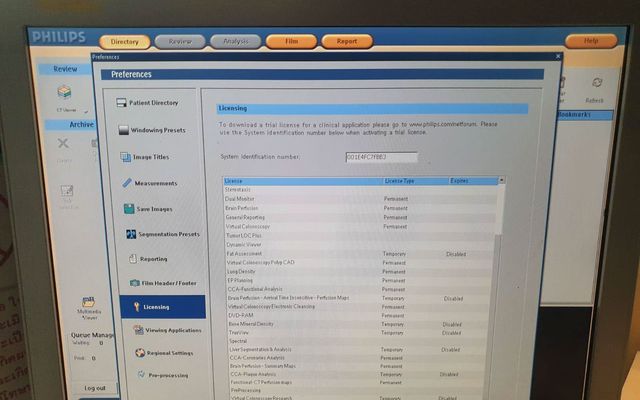Open the Viewing Applications icon
Screen dimensions: 640x400
click(139, 330)
